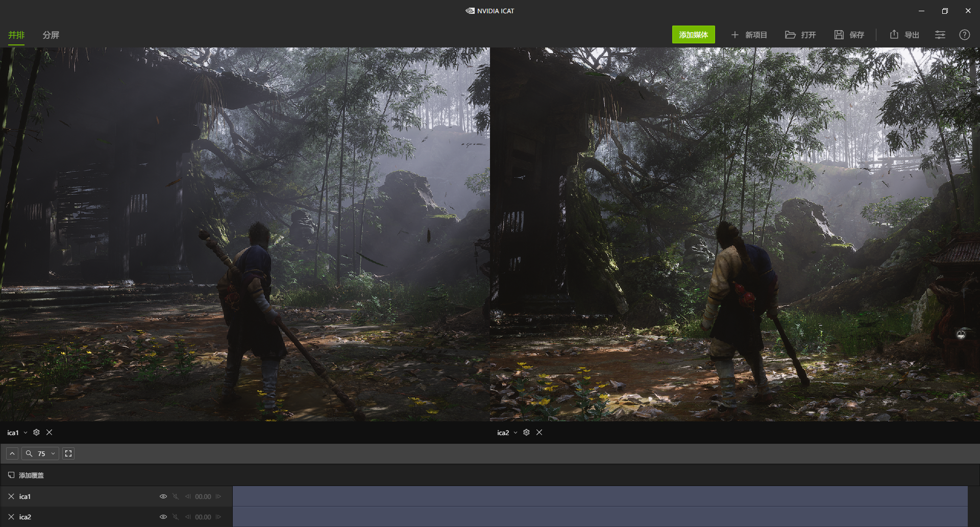Open ica1 media settings gear
980x527 pixels.
(x=36, y=432)
